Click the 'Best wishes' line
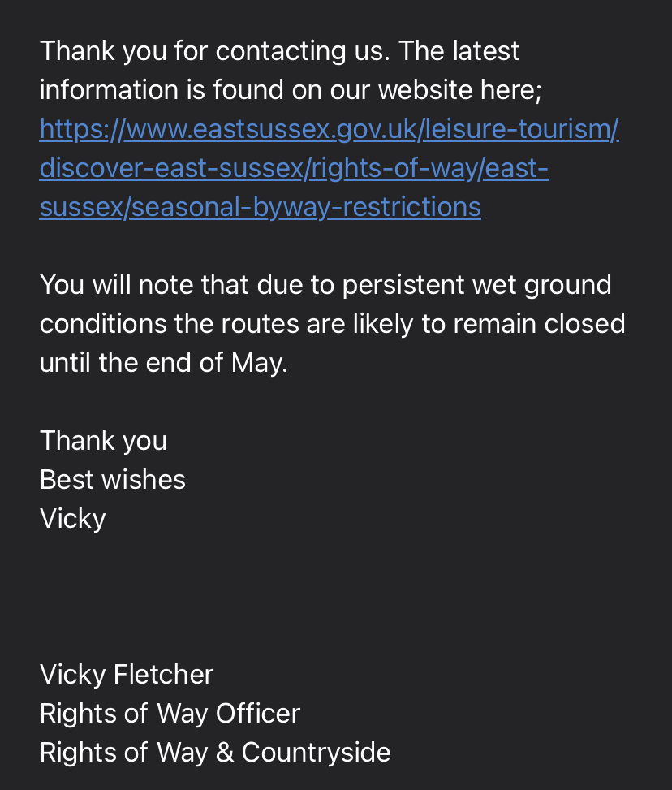This screenshot has width=672, height=790. [x=112, y=480]
